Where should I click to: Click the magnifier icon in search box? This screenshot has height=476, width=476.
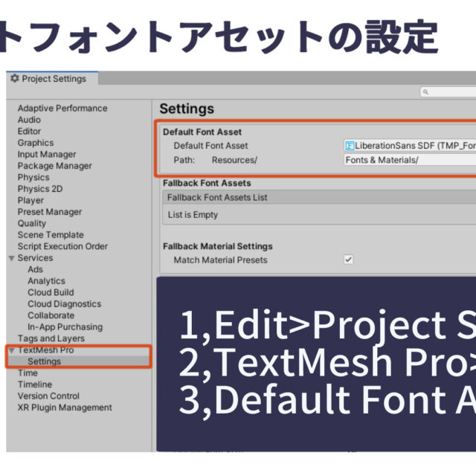(x=425, y=91)
